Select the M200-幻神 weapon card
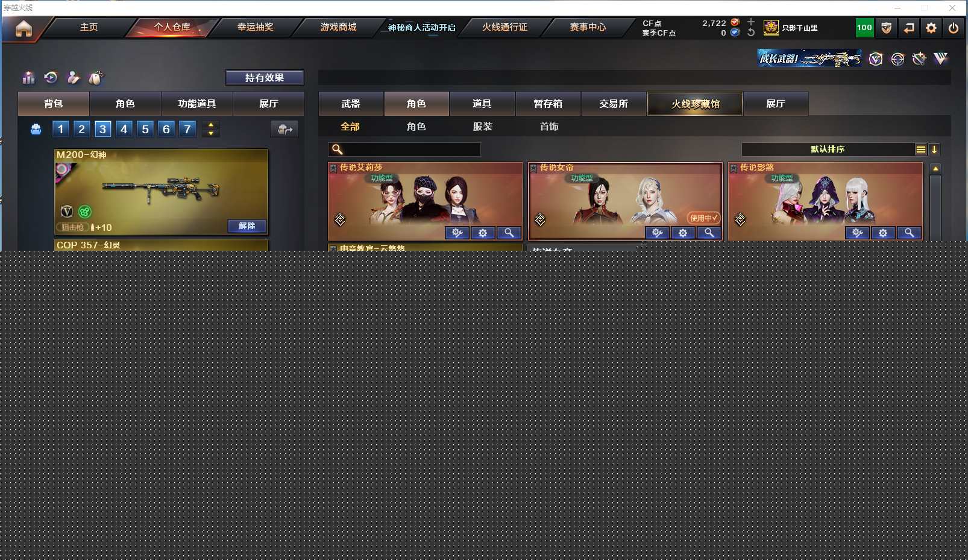The width and height of the screenshot is (968, 560). (161, 192)
